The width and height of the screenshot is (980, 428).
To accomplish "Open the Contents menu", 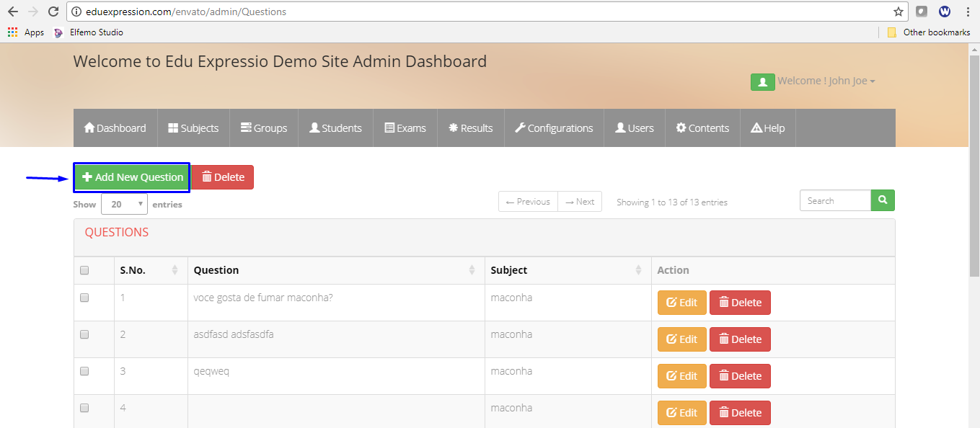I will 702,128.
